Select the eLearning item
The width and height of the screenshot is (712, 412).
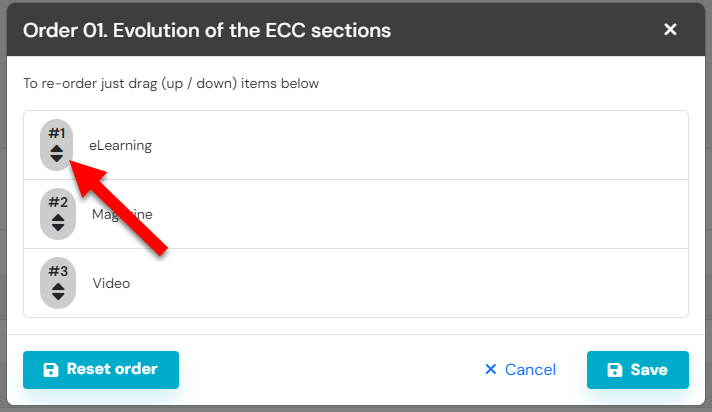click(x=120, y=146)
